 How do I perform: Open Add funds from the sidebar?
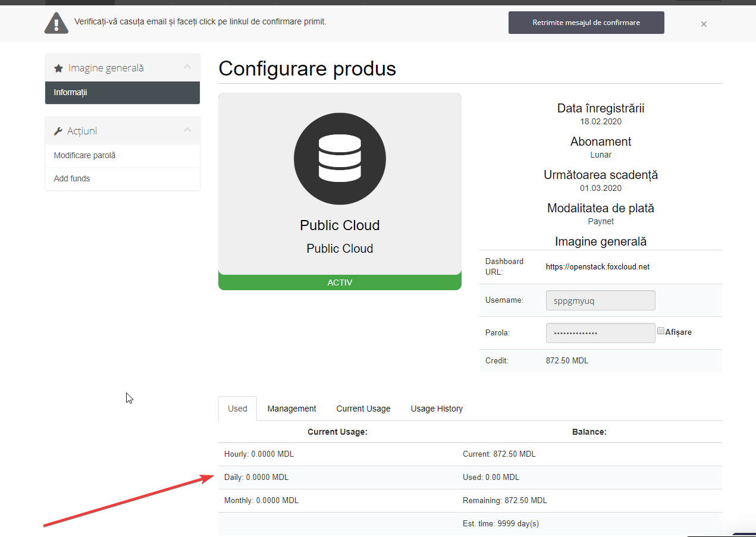pos(72,178)
